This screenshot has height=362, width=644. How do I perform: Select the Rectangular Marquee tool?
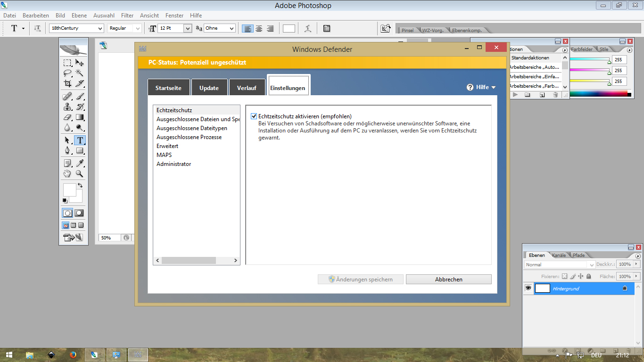[67, 63]
